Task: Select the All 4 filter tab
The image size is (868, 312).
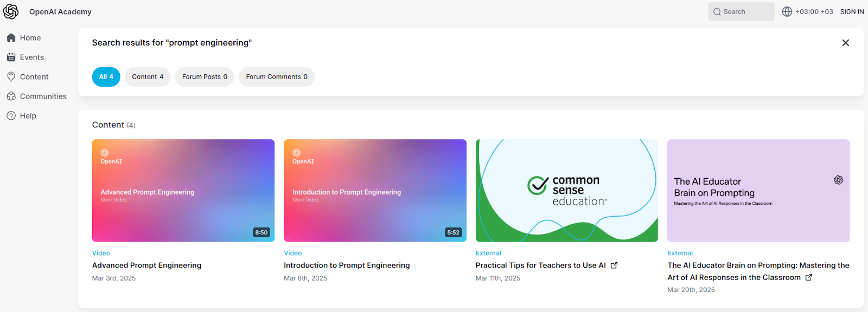Action: coord(106,77)
